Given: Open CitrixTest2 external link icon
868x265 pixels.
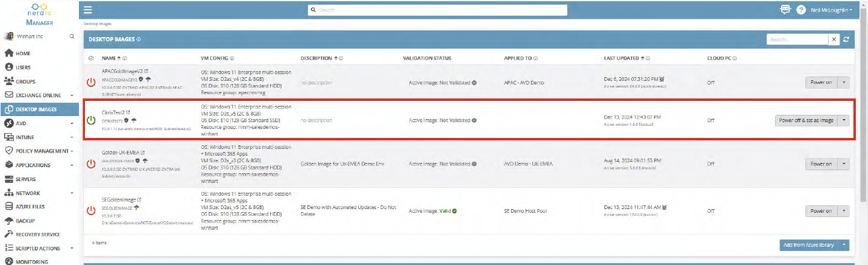Looking at the screenshot, I should point(127,112).
